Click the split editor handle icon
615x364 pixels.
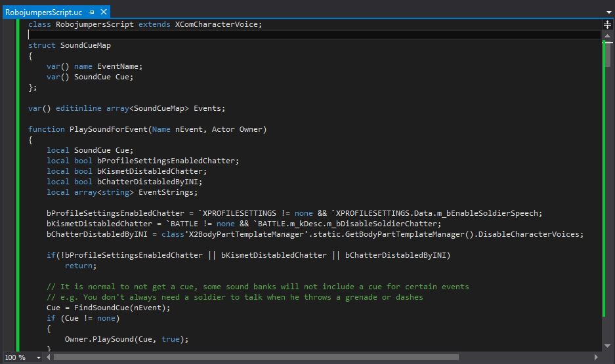[607, 25]
